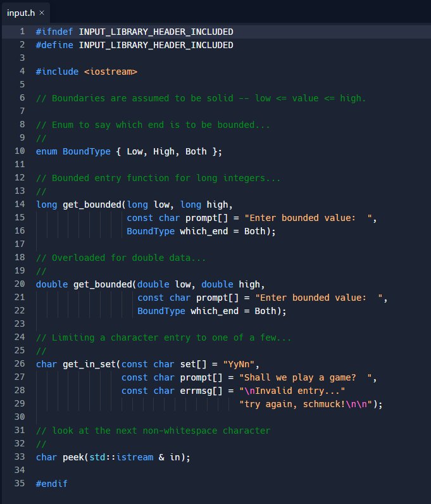The image size is (431, 504).
Task: Click the 'Bounded entry function' comment
Action: (x=158, y=178)
